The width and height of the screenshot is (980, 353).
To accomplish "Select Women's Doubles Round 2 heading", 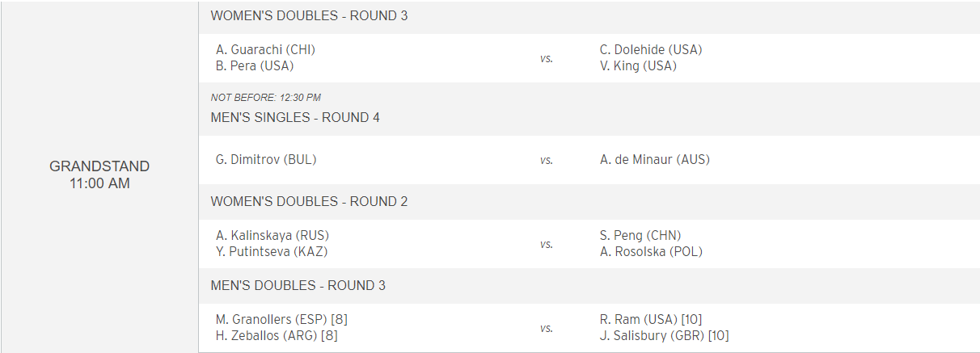I will click(x=309, y=202).
